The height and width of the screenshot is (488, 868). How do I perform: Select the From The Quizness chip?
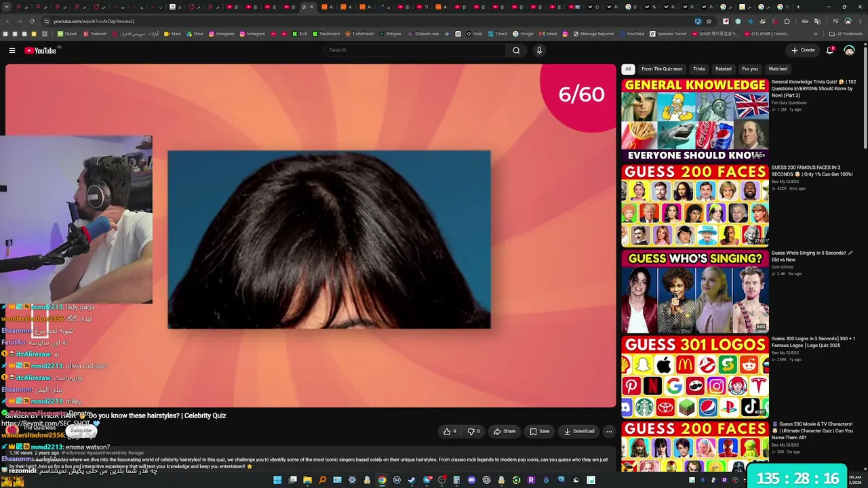click(662, 69)
